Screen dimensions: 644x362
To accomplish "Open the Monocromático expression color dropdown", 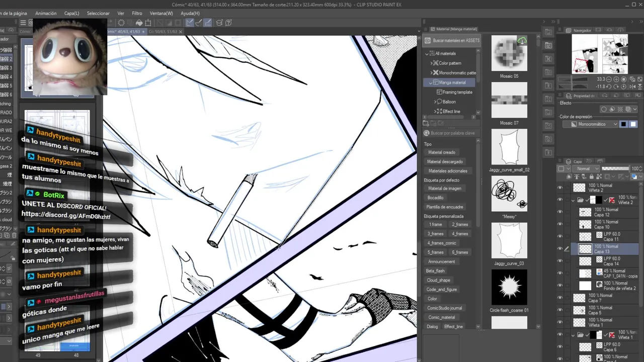I will point(590,124).
